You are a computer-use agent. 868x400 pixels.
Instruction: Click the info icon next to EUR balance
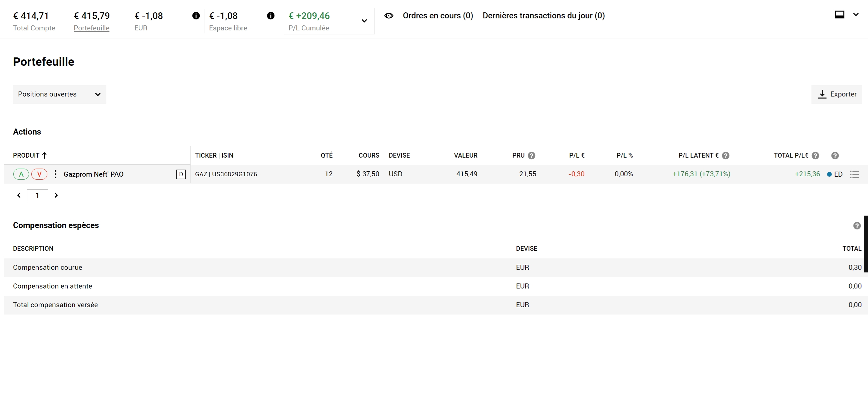(196, 15)
